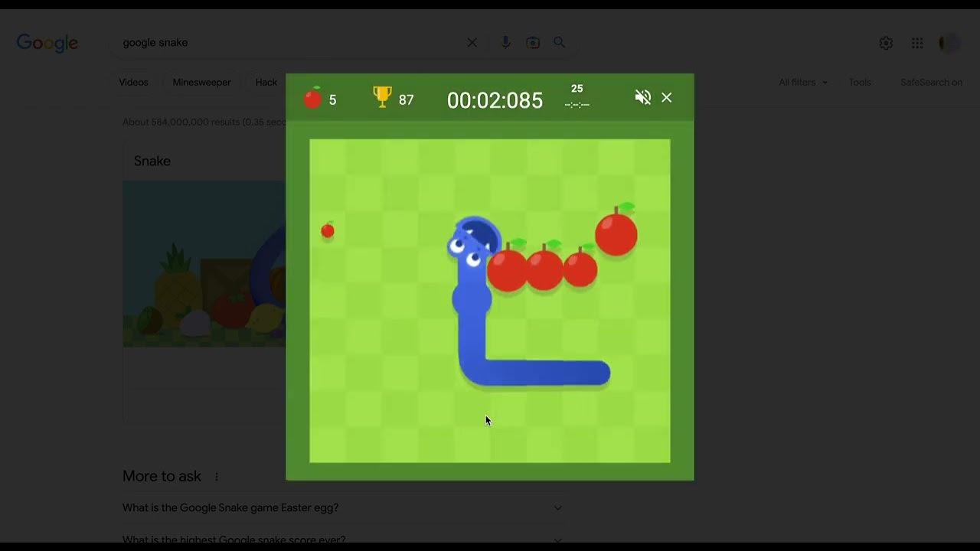Click the 87 high score value
The width and height of the screenshot is (980, 551).
pos(407,100)
